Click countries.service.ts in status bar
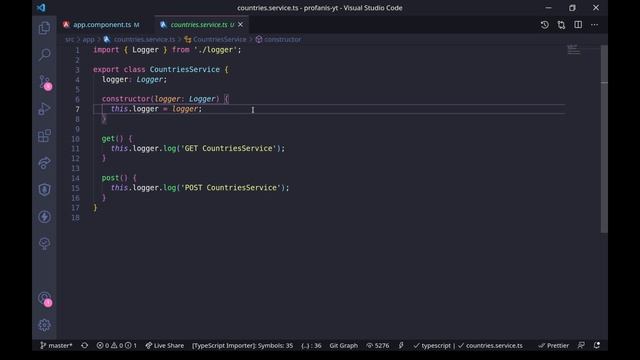The image size is (640, 360). pos(490,345)
